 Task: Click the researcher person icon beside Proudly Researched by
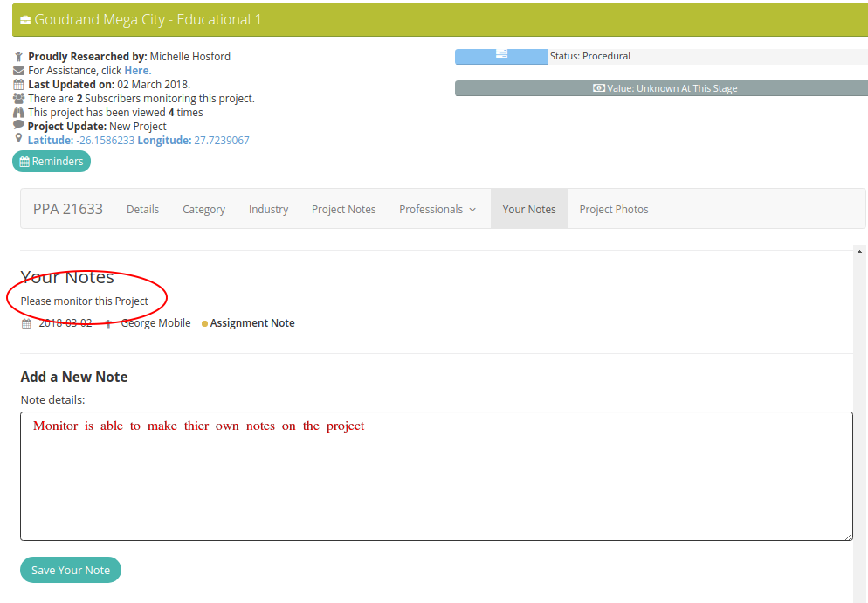[19, 57]
